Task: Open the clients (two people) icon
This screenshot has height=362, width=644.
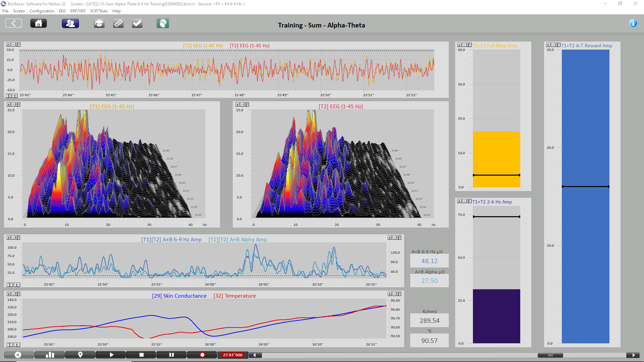Action: click(x=70, y=23)
